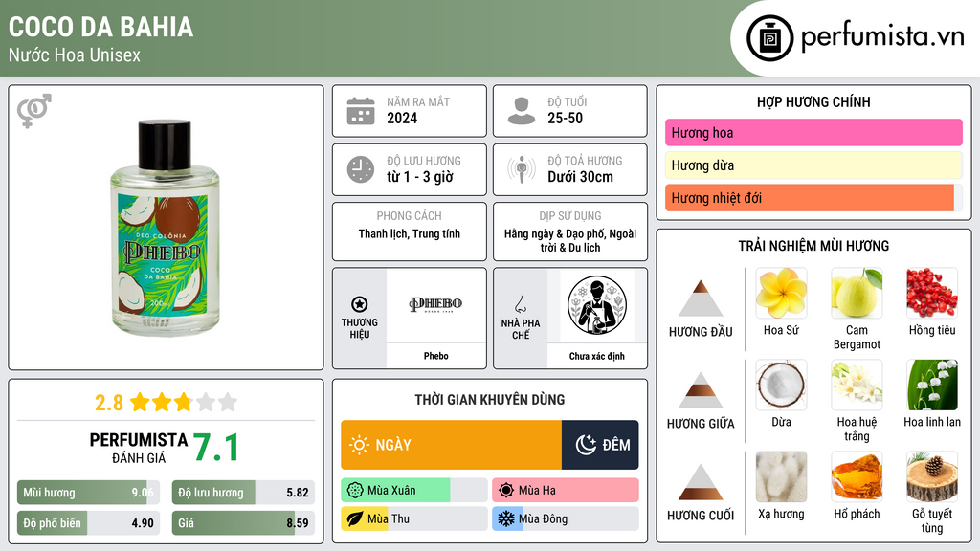Viewport: 980px width, 551px height.
Task: Open the Hoa linh lan note image
Action: 932,385
